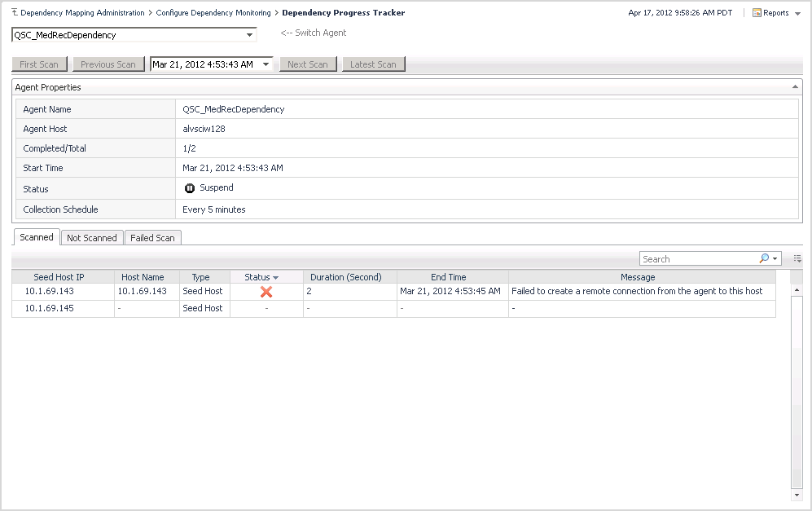Click the Agent Name value QSC_MedRecDependency
Screen dimensions: 812x511
pos(234,109)
